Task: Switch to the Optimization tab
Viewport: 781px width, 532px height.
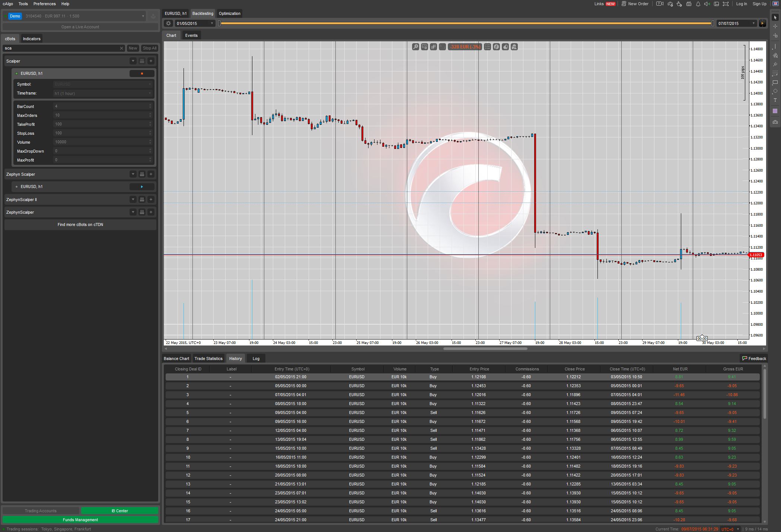Action: pos(230,13)
